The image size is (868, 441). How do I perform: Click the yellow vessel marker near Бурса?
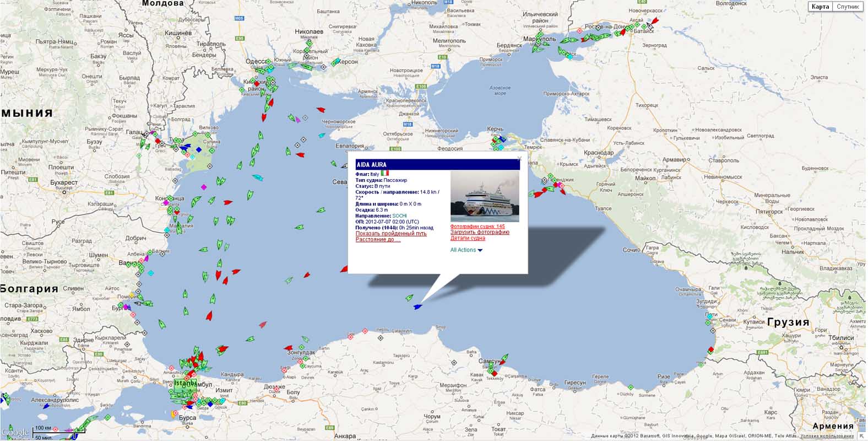tap(174, 413)
